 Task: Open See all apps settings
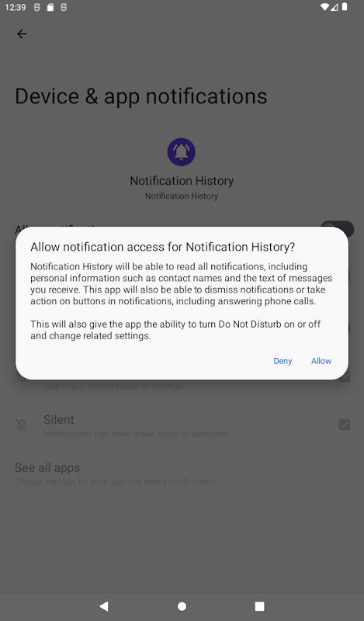click(x=116, y=474)
